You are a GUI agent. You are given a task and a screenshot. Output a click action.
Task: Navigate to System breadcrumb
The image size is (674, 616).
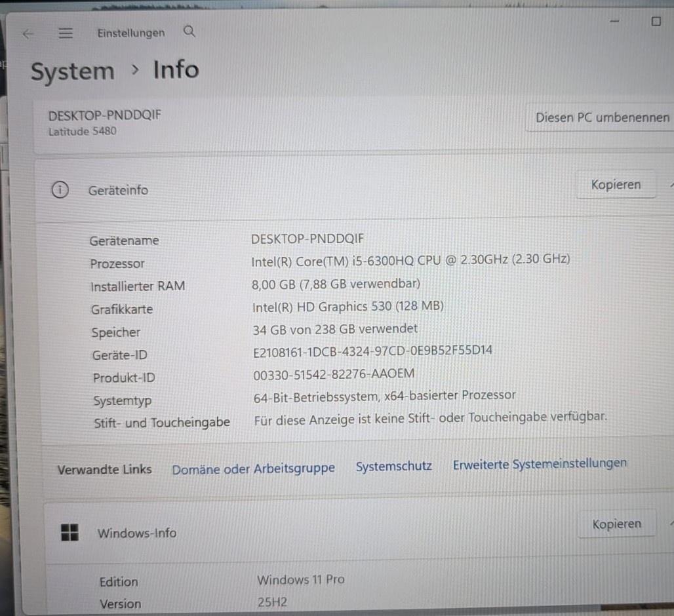(73, 71)
